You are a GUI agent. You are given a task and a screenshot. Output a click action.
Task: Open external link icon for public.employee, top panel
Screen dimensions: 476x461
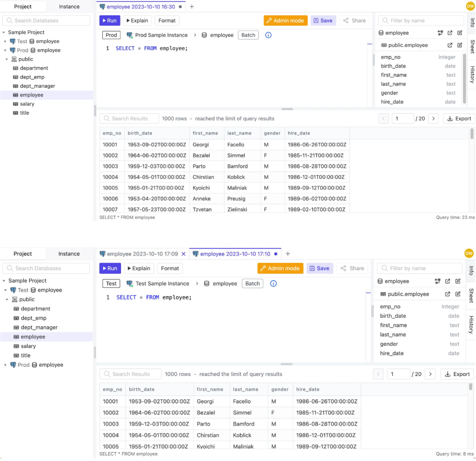[x=450, y=45]
